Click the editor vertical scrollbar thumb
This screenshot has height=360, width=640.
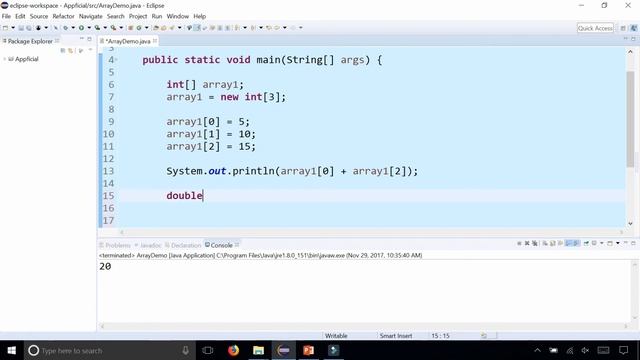[630, 119]
